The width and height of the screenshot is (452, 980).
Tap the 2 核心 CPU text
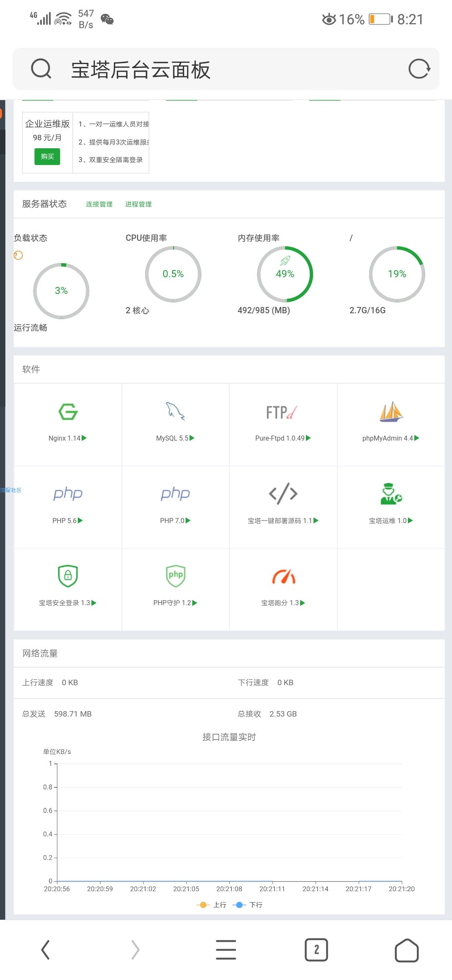point(137,310)
